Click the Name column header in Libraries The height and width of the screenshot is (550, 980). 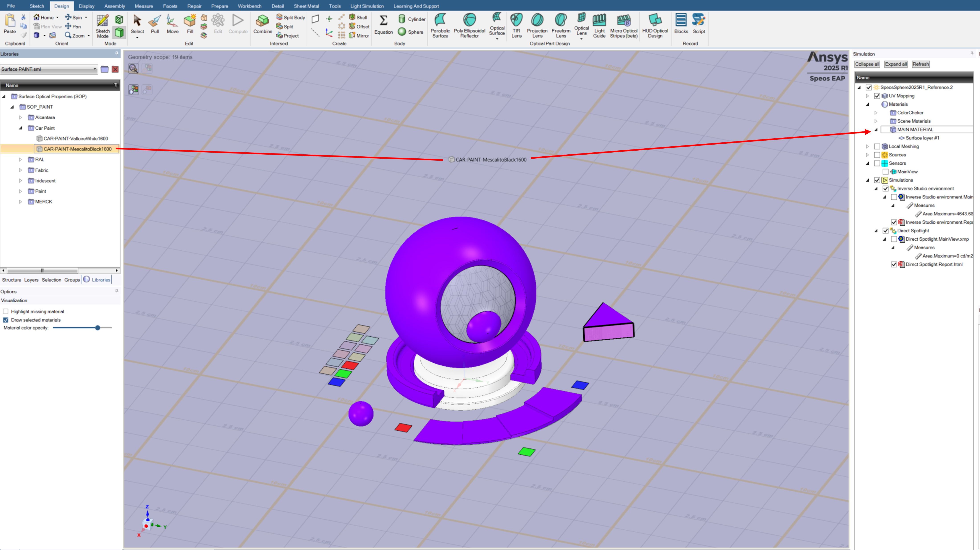(60, 85)
